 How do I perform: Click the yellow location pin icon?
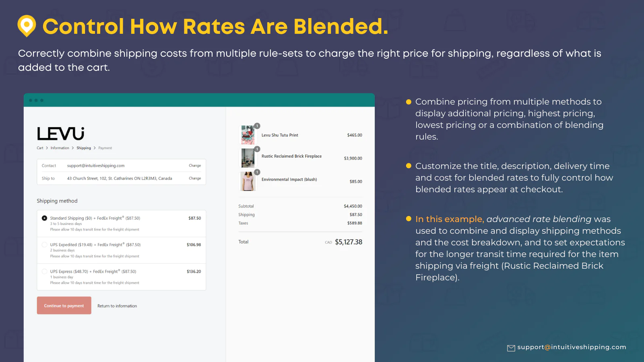coord(27,26)
